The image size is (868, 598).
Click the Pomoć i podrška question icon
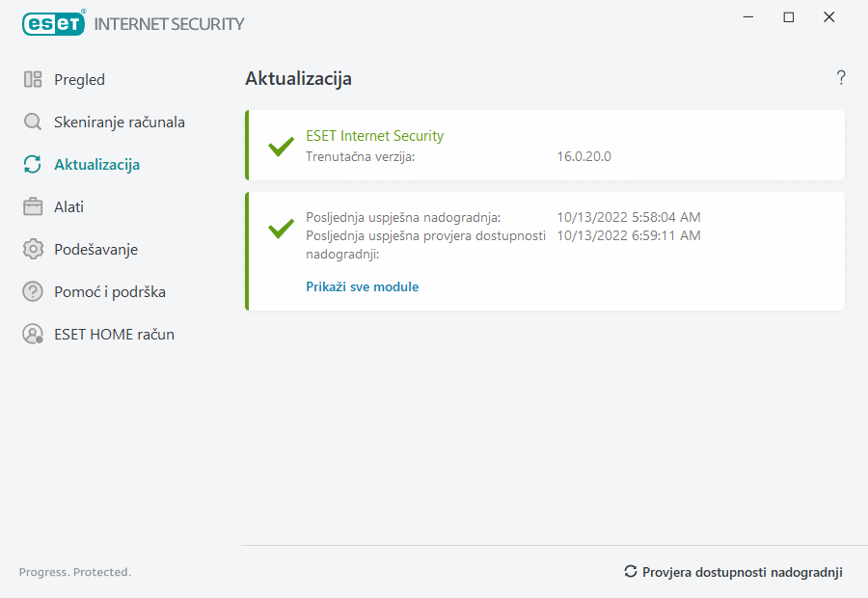pos(33,292)
